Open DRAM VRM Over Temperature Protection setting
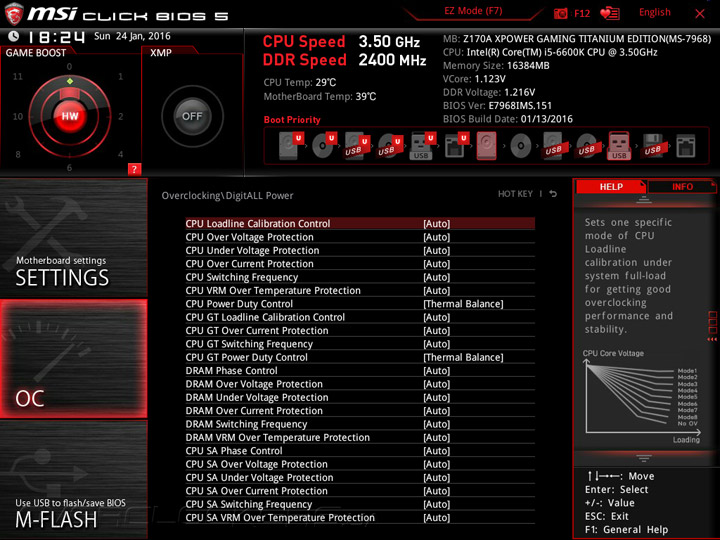The image size is (720, 540). [360, 437]
